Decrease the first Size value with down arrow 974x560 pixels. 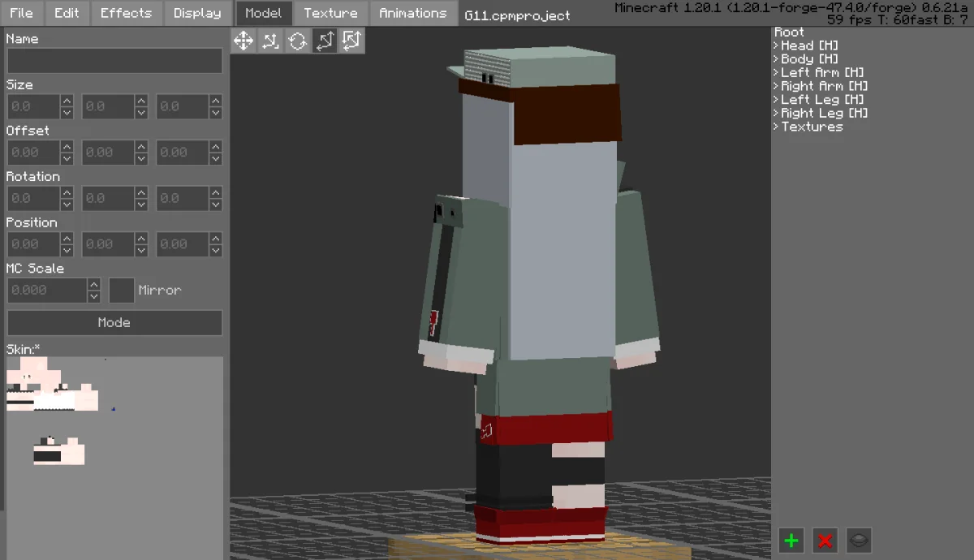(x=67, y=113)
